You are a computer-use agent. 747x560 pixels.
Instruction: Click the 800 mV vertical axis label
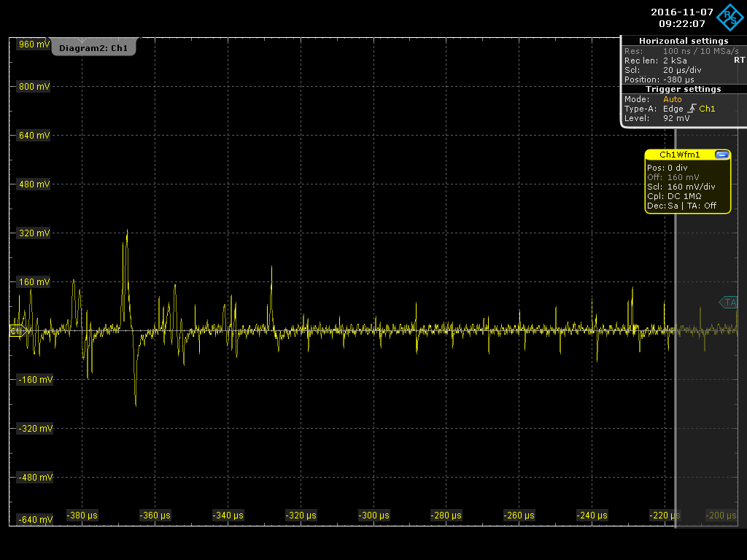pyautogui.click(x=34, y=87)
